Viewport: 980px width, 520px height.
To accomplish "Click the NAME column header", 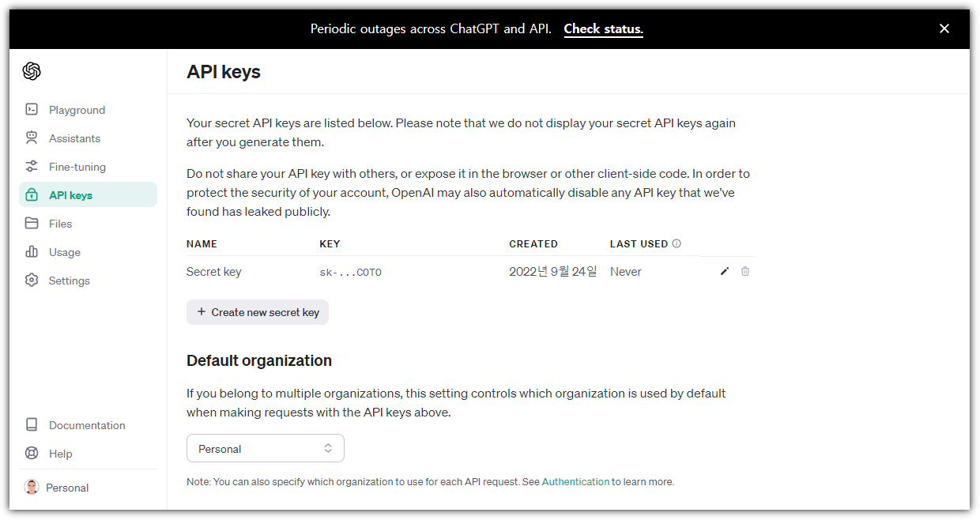I will coord(202,243).
